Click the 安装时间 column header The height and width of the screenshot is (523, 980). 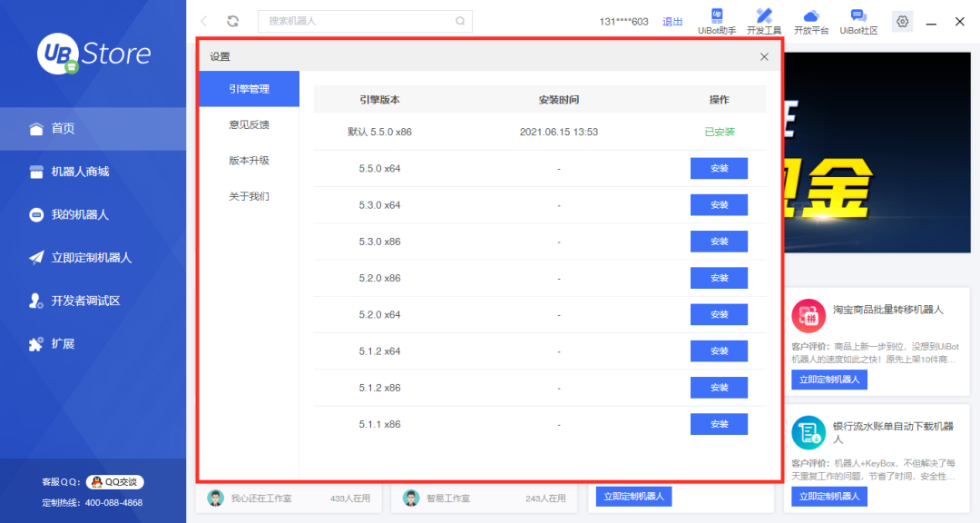click(x=559, y=100)
